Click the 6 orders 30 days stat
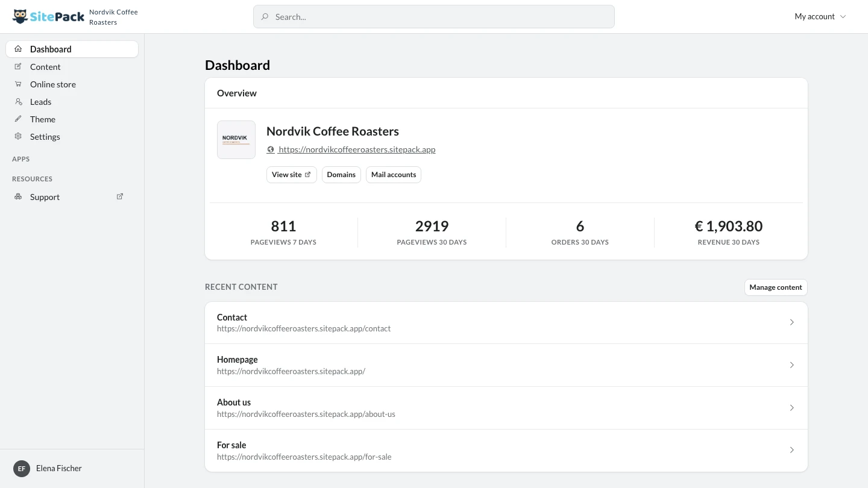Screen dimensions: 868x488 580,232
